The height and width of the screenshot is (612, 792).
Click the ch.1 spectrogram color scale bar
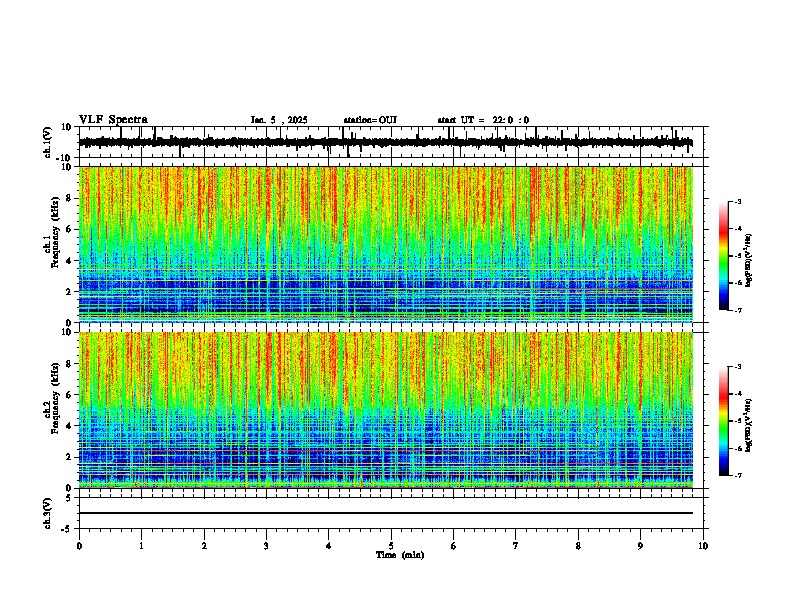point(724,256)
